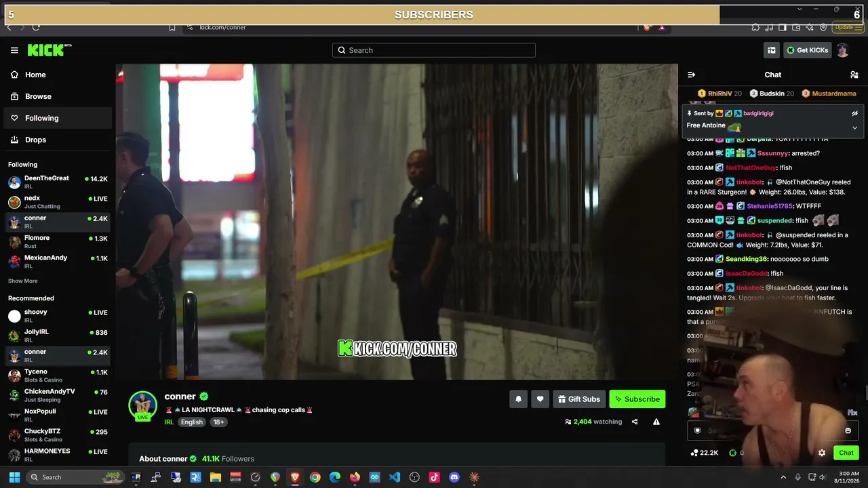Click badgirlgigi username in pinned message

coord(758,113)
